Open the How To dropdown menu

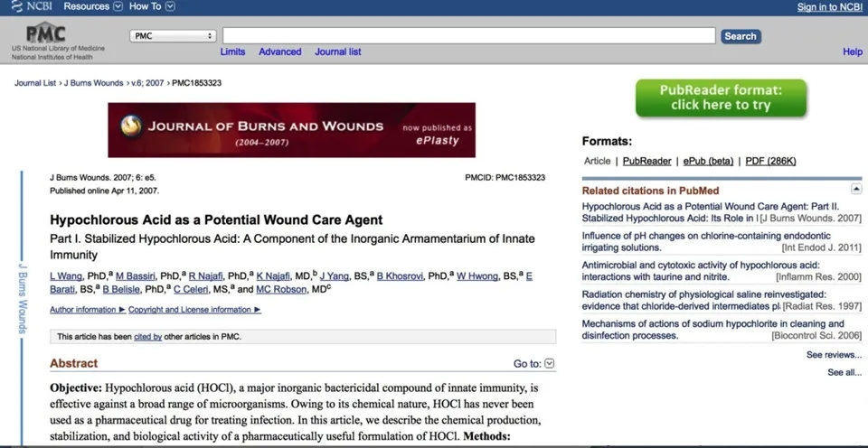coord(151,7)
